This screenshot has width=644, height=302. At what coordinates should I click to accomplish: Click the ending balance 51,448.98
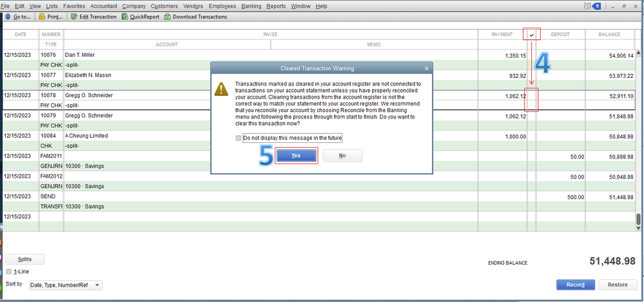[612, 261]
